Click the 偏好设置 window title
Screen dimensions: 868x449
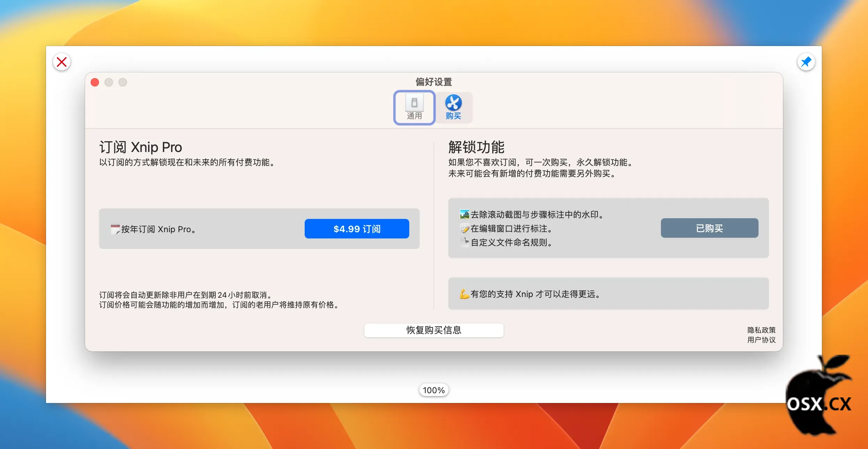point(434,82)
